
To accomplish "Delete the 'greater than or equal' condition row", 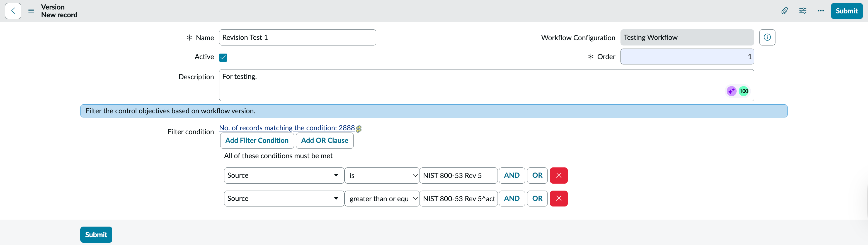I will [x=559, y=198].
